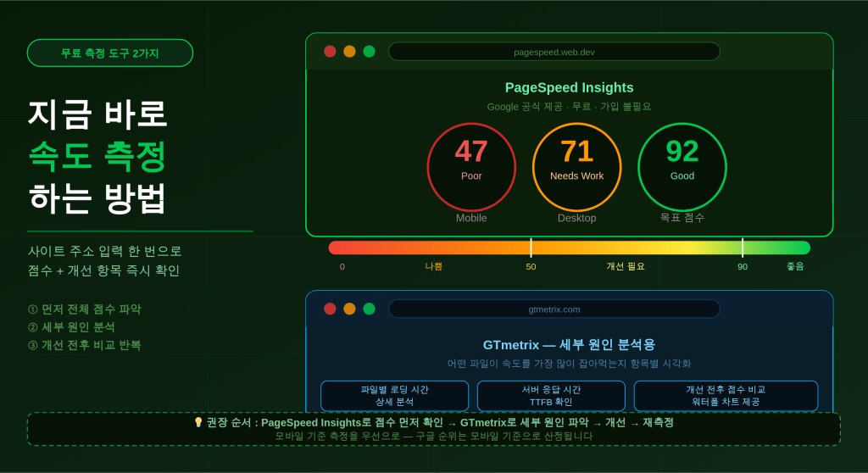Open the 파일별 로딩 시간 상세 분석 box
The width and height of the screenshot is (868, 473).
[x=394, y=396]
